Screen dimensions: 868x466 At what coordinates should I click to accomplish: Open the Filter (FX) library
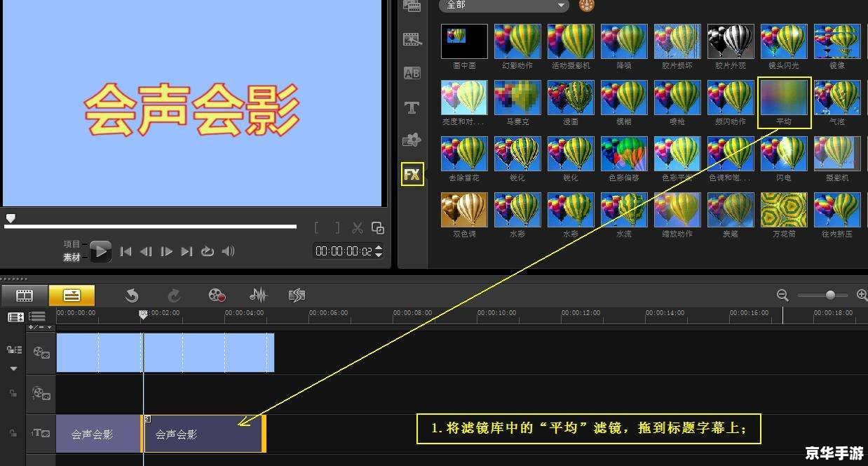(x=412, y=175)
